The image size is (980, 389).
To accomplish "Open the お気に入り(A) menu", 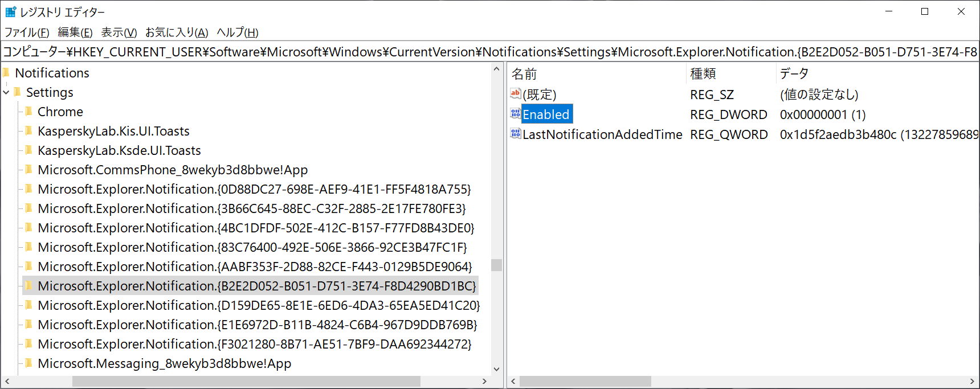I will [177, 32].
